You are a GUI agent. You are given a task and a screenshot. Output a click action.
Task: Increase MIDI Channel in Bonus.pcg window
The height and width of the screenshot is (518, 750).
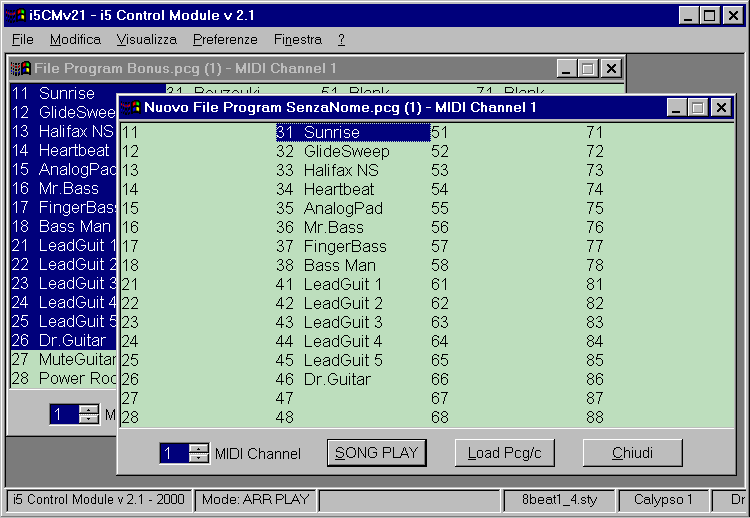pos(89,409)
